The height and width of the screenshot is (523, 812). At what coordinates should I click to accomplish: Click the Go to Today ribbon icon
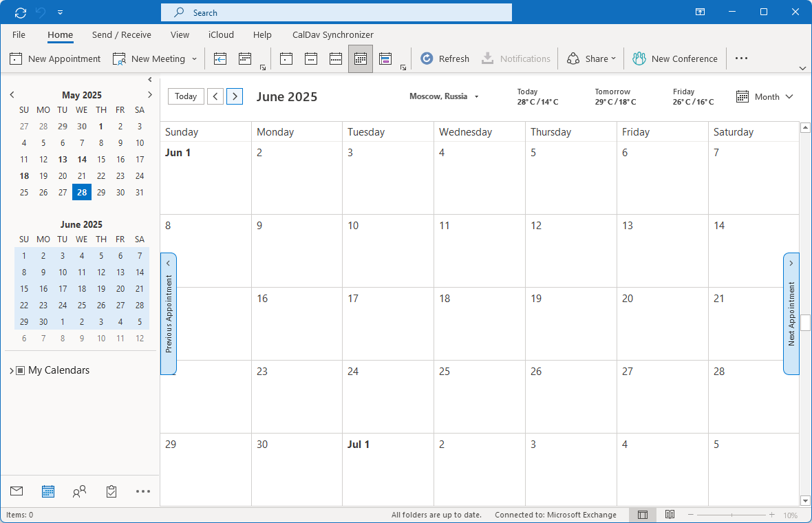point(220,58)
